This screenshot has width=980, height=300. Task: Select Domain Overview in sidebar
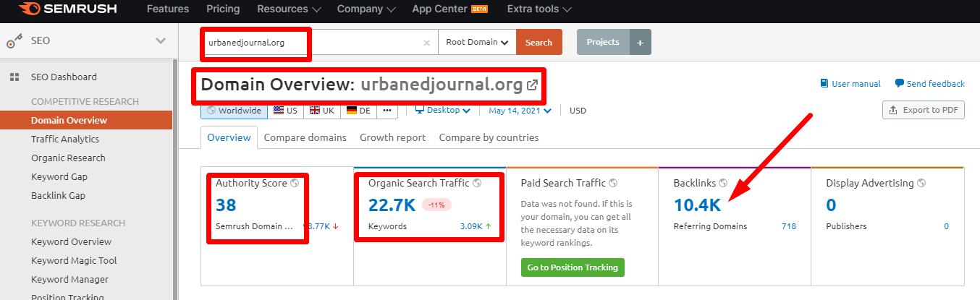pyautogui.click(x=86, y=120)
